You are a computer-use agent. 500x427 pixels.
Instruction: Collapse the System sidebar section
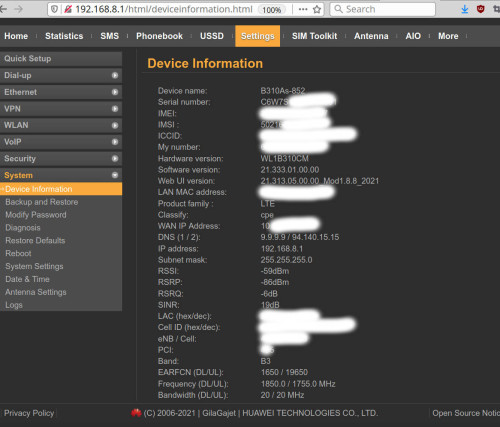tap(61, 175)
